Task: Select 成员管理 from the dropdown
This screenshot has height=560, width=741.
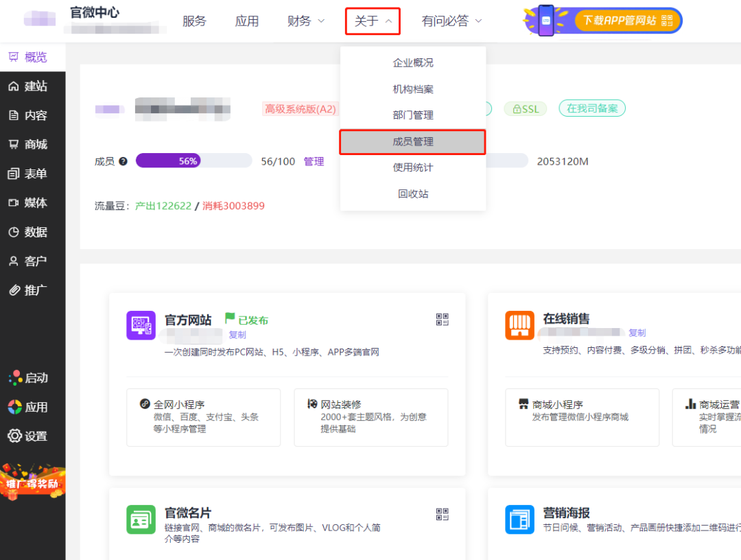Action: [x=413, y=141]
